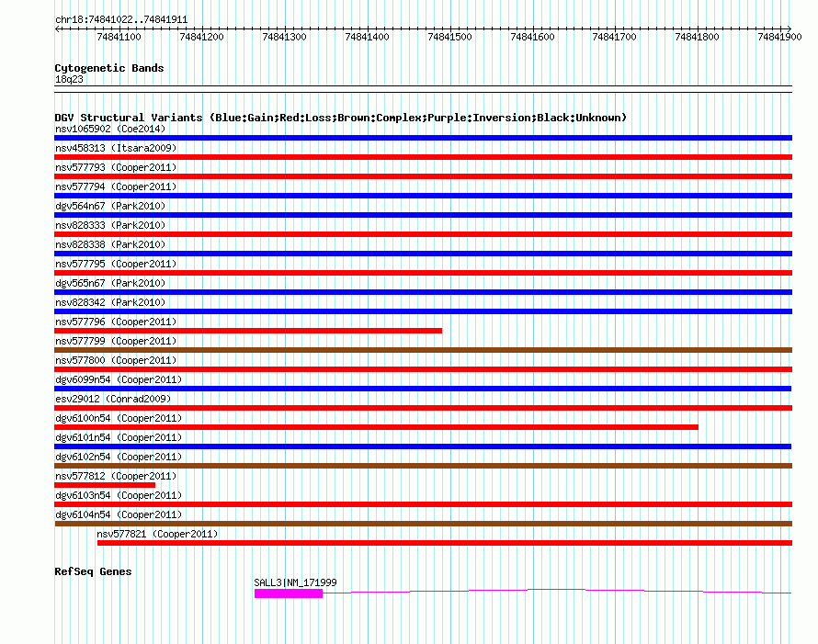Click the red nsv577793 variant bar

(x=423, y=176)
